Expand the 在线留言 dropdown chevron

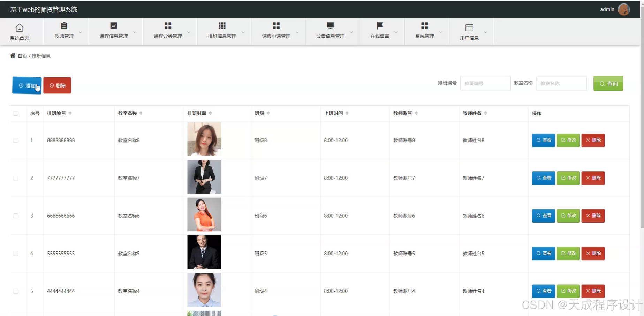(396, 32)
